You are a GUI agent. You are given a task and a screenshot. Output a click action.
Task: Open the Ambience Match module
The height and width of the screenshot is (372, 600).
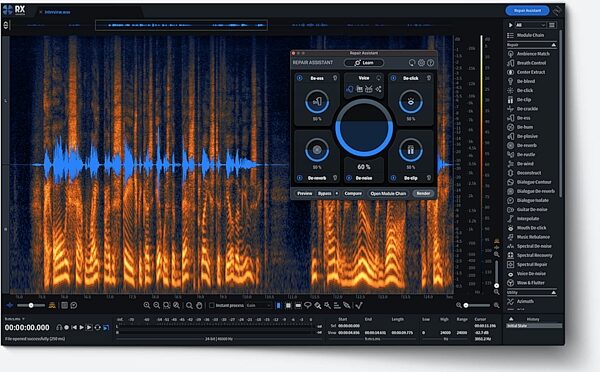coord(528,54)
